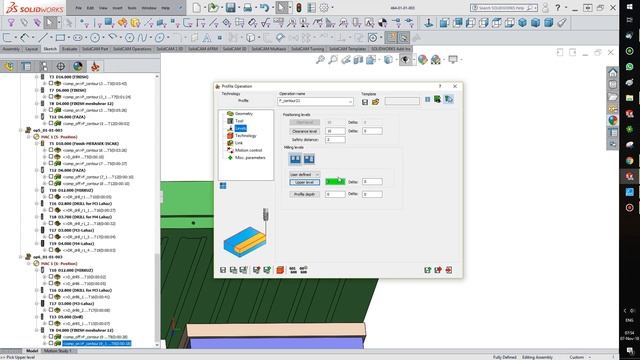Click the help question mark of Profile Operation
The width and height of the screenshot is (640, 360).
(x=440, y=86)
